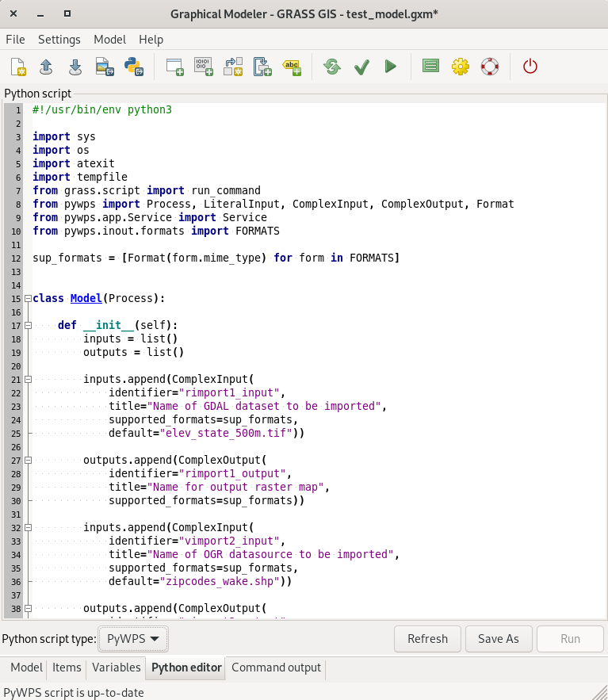Run the model from toolbar play icon
608x700 pixels.
point(390,67)
